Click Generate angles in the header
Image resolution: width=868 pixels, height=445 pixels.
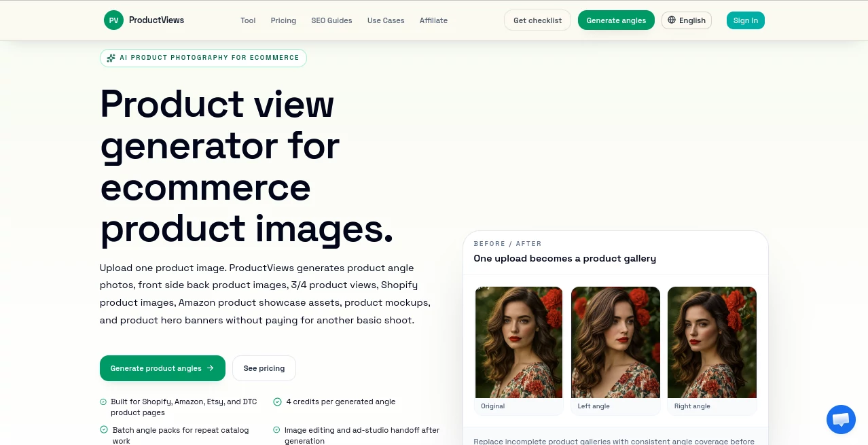[616, 20]
